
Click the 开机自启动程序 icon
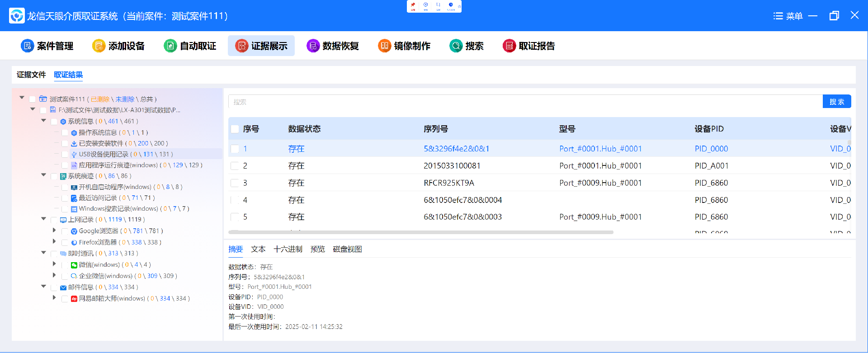click(x=74, y=187)
